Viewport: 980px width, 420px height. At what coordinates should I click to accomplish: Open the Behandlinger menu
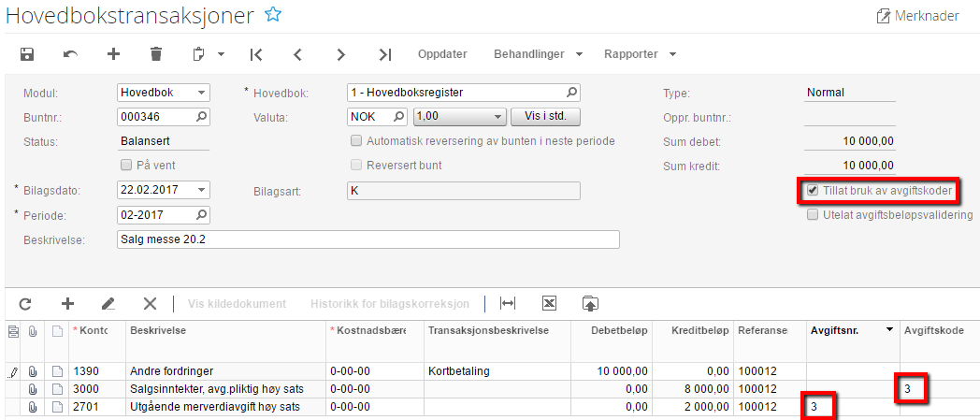click(538, 54)
